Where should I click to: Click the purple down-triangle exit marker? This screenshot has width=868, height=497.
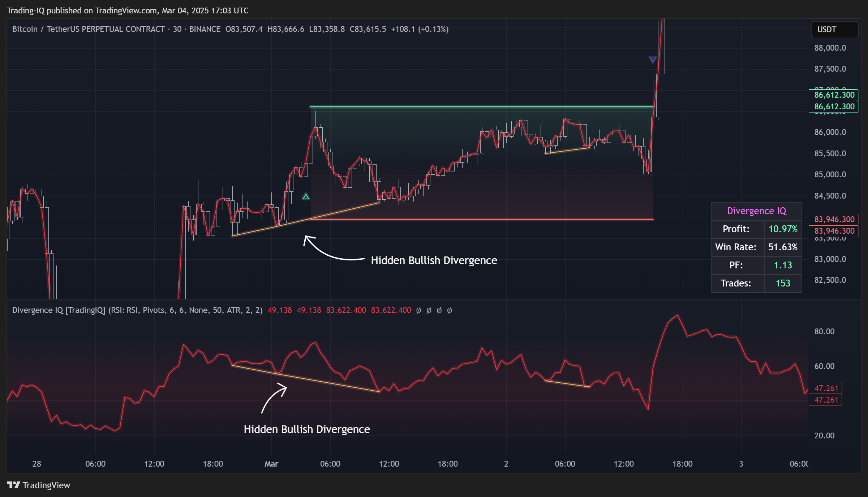(x=652, y=59)
